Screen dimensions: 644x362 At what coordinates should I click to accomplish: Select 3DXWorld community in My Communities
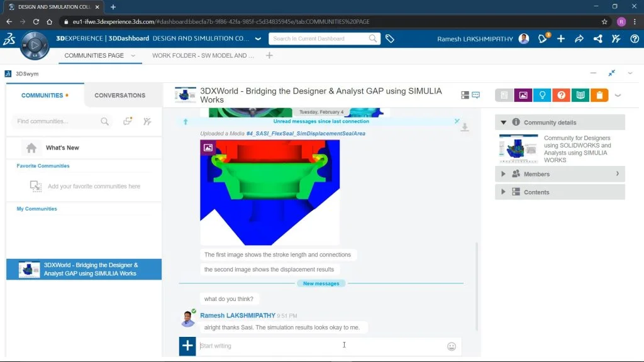[84, 269]
